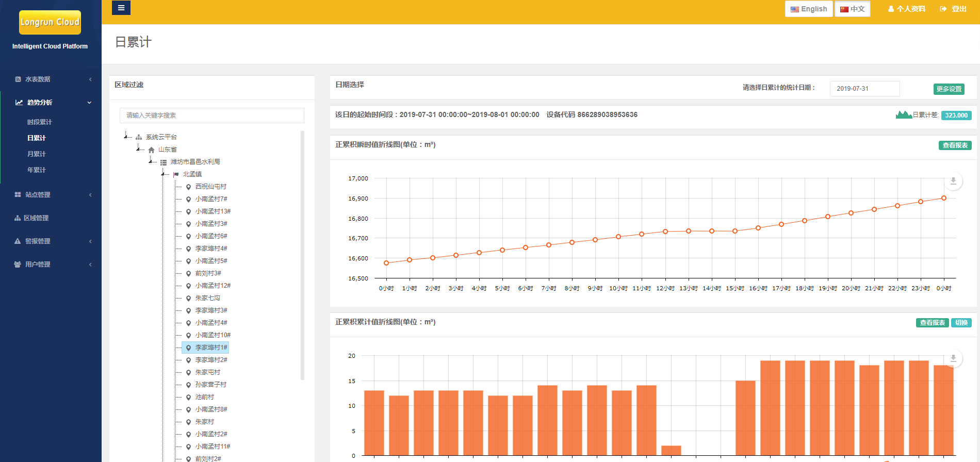This screenshot has width=980, height=462.
Task: Click the 更多设置 button
Action: (x=949, y=89)
